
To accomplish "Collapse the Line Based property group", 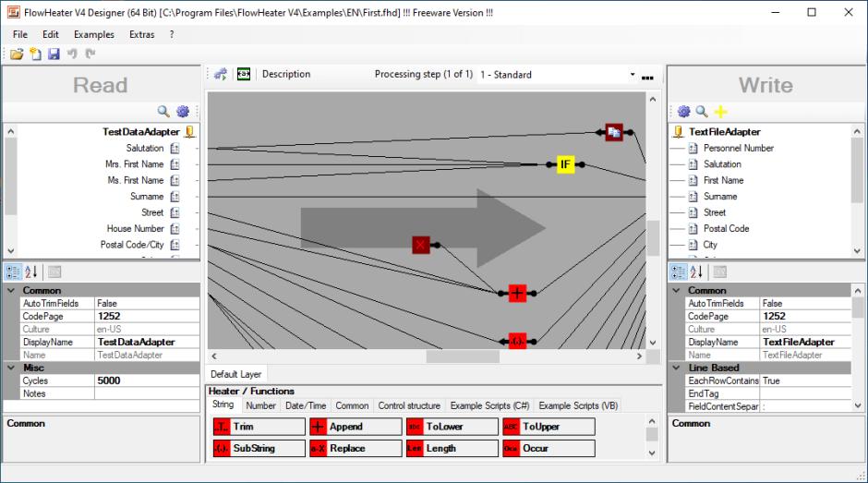I will 677,368.
